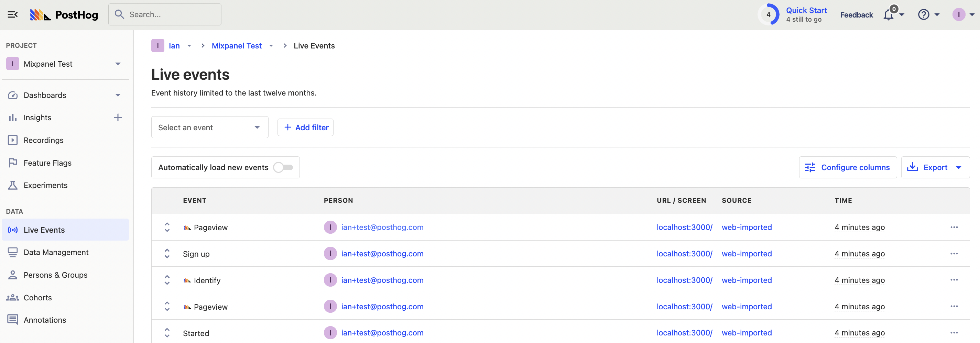
Task: Collapse the sidebar with the hamburger icon
Action: (13, 15)
